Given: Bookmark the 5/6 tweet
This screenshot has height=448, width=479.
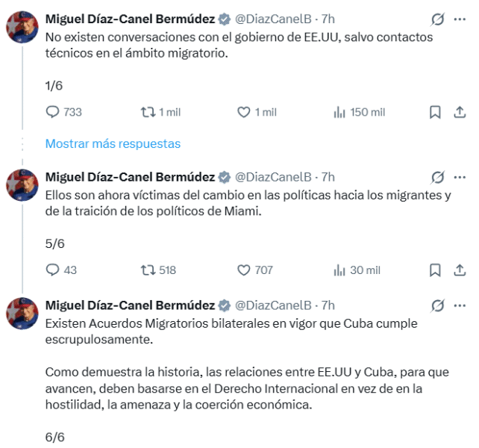Looking at the screenshot, I should pos(435,270).
